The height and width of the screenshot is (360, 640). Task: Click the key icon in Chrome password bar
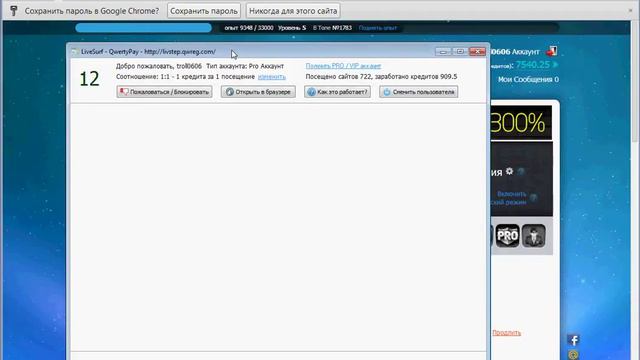point(13,11)
